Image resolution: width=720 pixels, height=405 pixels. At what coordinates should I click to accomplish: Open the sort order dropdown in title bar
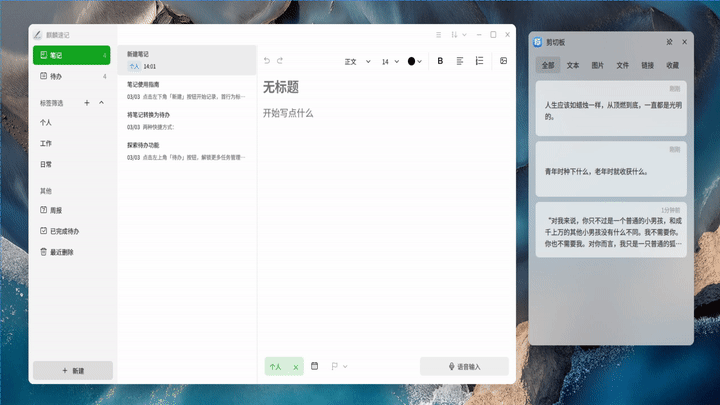point(459,35)
